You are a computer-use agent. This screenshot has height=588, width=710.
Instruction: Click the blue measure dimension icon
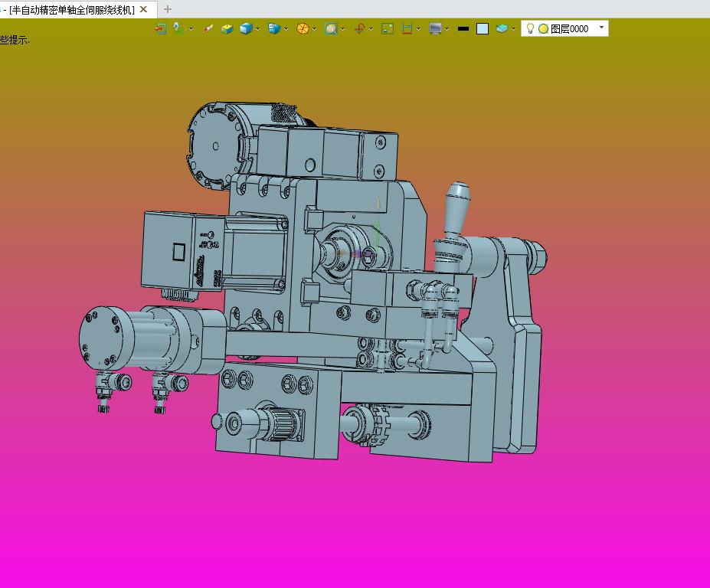point(407,29)
